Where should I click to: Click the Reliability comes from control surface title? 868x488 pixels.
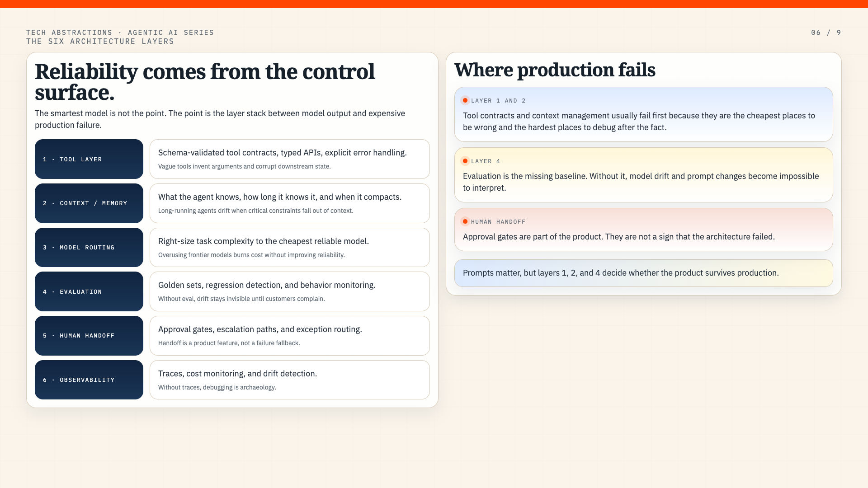tap(205, 82)
